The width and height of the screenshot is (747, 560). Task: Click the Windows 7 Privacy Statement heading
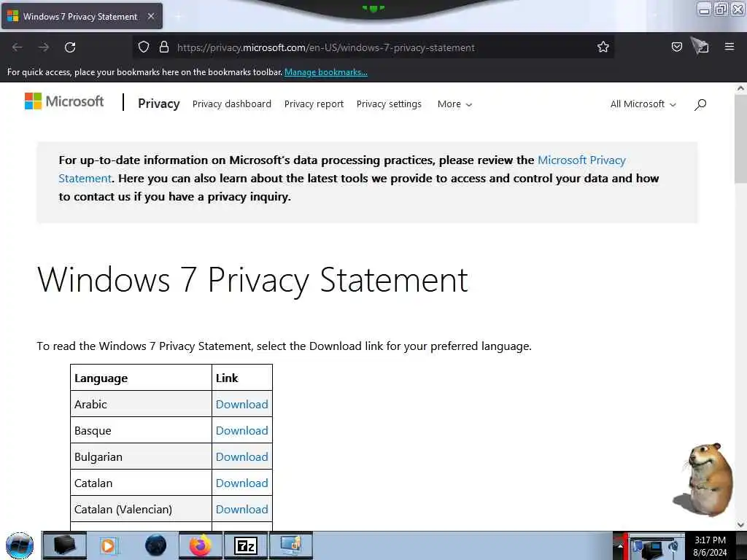252,280
